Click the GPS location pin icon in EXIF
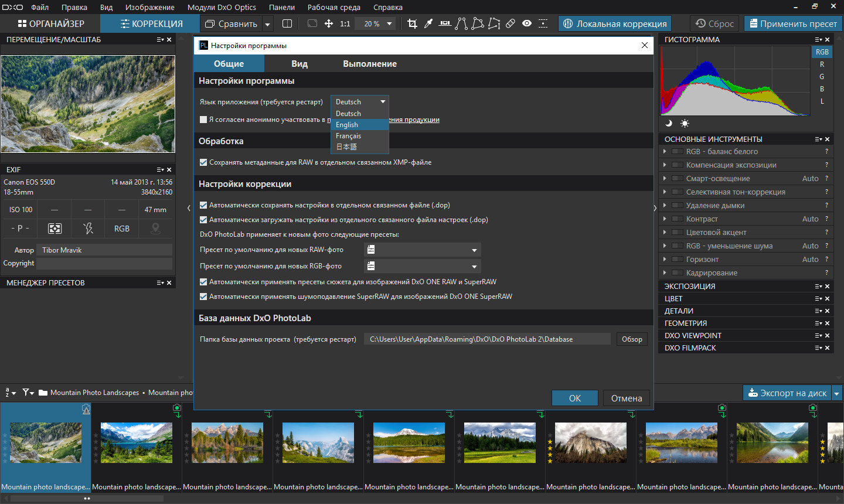The height and width of the screenshot is (504, 844). 155,229
